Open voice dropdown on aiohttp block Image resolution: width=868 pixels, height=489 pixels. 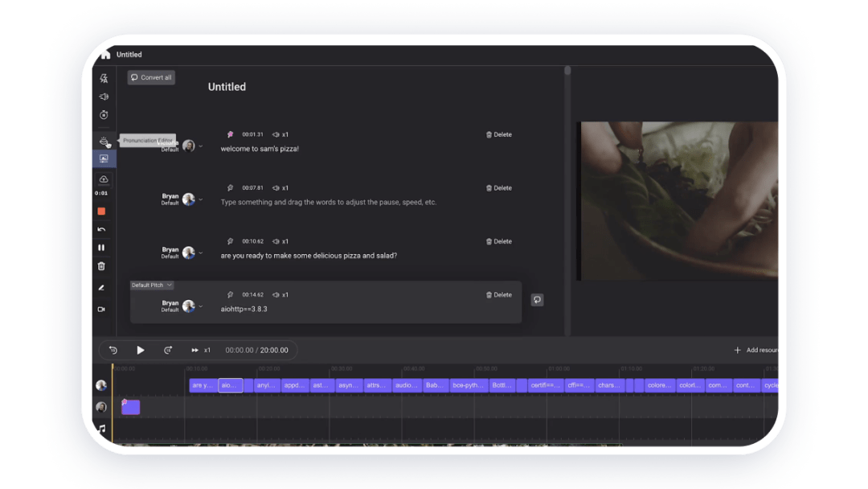[201, 306]
